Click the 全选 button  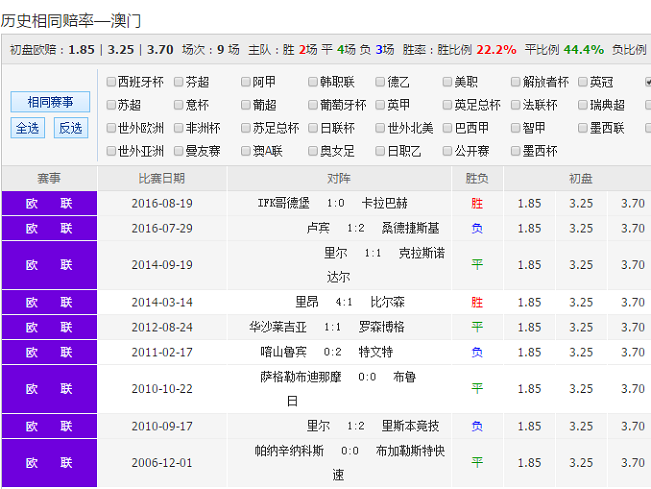[x=27, y=128]
